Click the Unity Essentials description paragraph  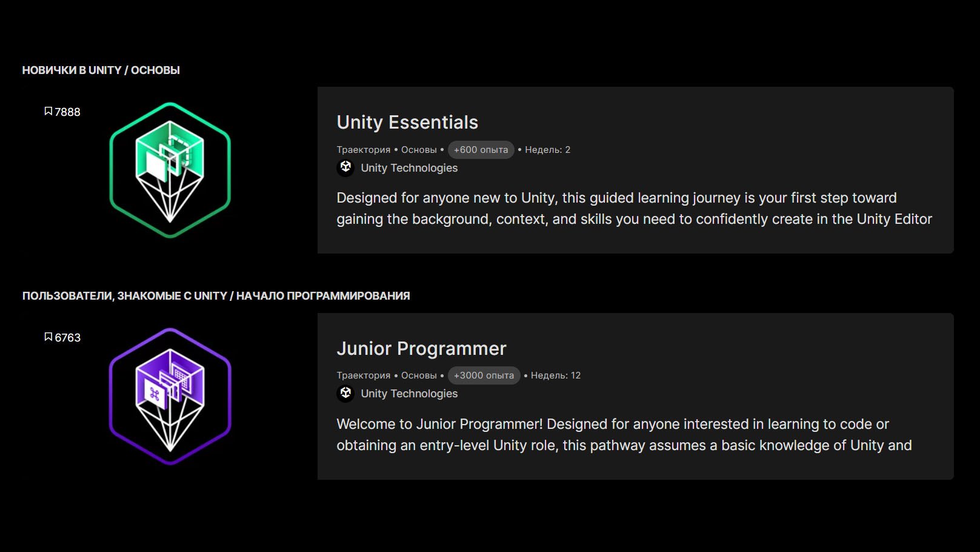point(634,209)
